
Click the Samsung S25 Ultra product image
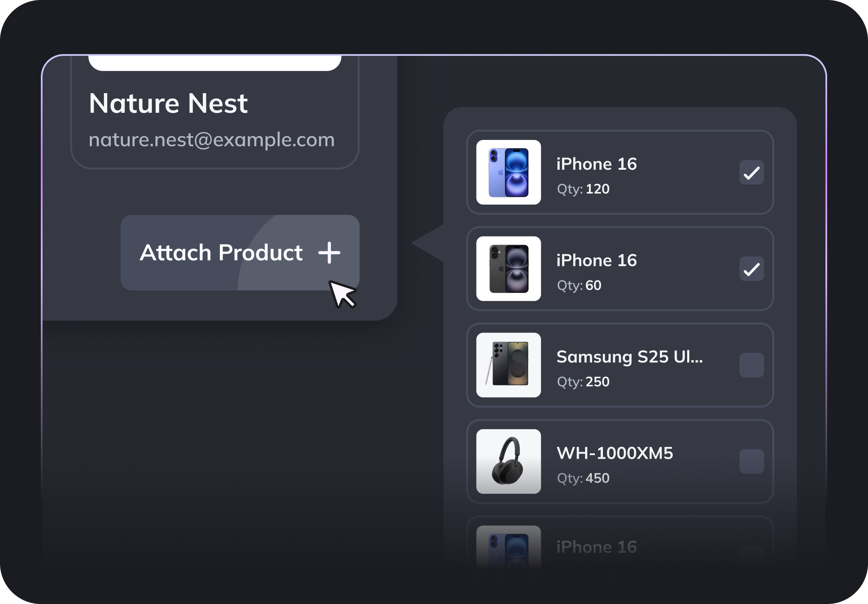(508, 365)
